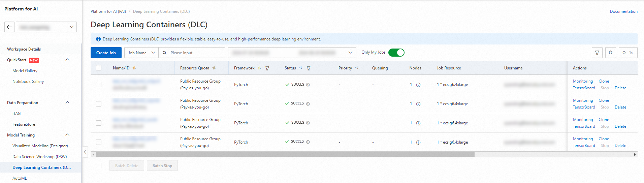Image resolution: width=644 pixels, height=183 pixels.
Task: Check the select-all checkbox in table header
Action: [x=99, y=68]
